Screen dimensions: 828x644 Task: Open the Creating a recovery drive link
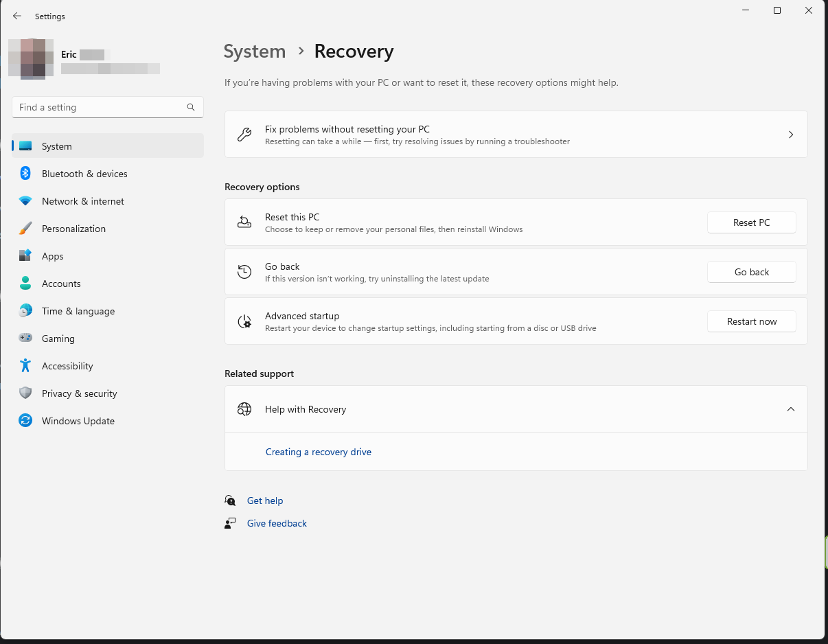[318, 452]
